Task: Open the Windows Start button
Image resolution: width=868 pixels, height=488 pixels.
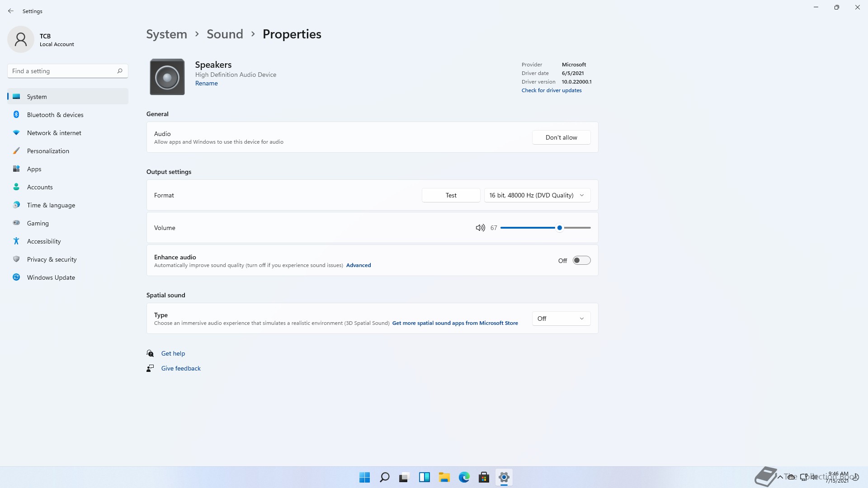Action: [x=364, y=477]
